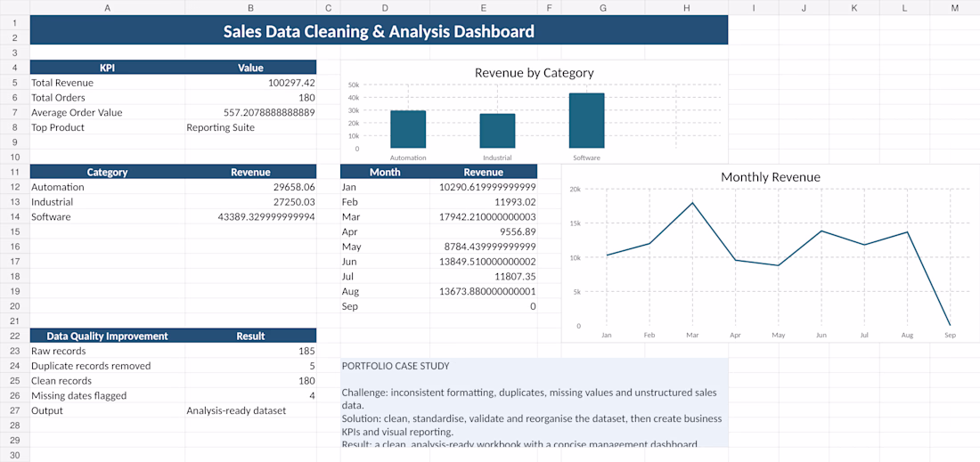Click the Value header cell
980x462 pixels.
(250, 68)
